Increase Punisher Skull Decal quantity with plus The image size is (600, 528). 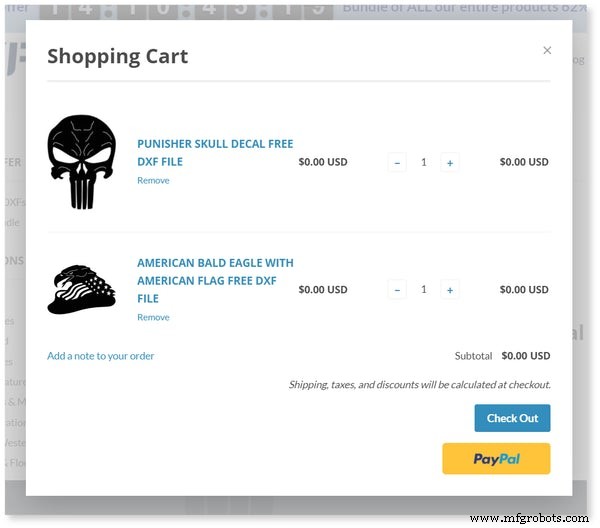(450, 162)
